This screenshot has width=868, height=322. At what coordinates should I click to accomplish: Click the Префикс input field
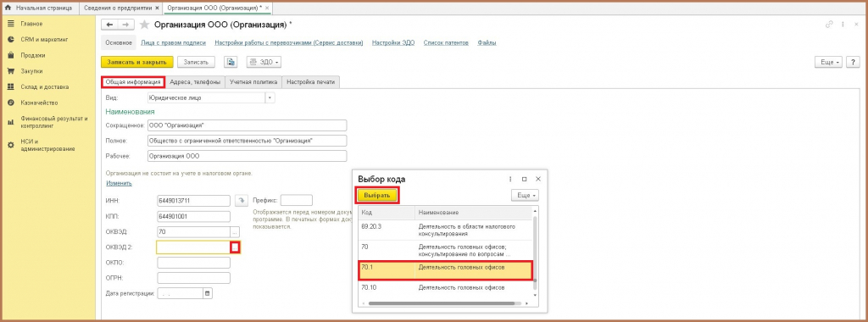[296, 200]
